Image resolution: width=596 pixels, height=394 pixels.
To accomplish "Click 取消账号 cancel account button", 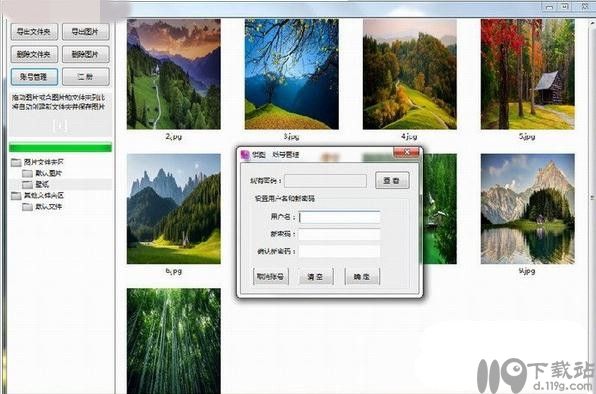I will [x=271, y=277].
